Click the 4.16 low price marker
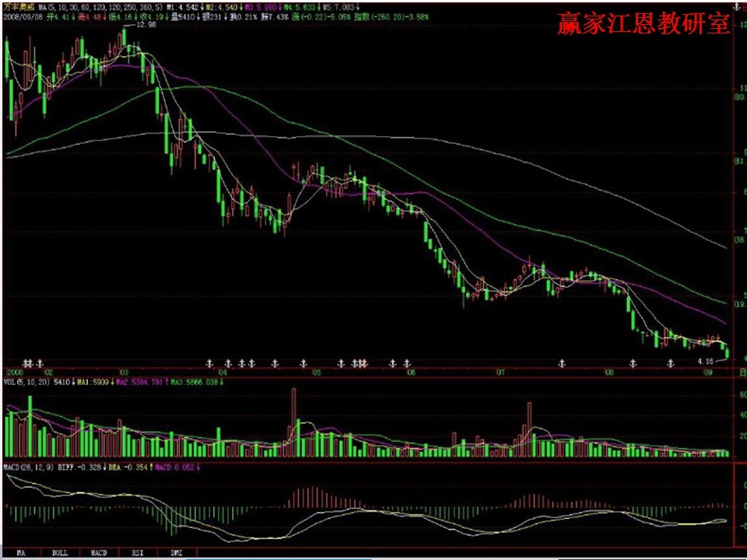This screenshot has width=747, height=560. (705, 362)
